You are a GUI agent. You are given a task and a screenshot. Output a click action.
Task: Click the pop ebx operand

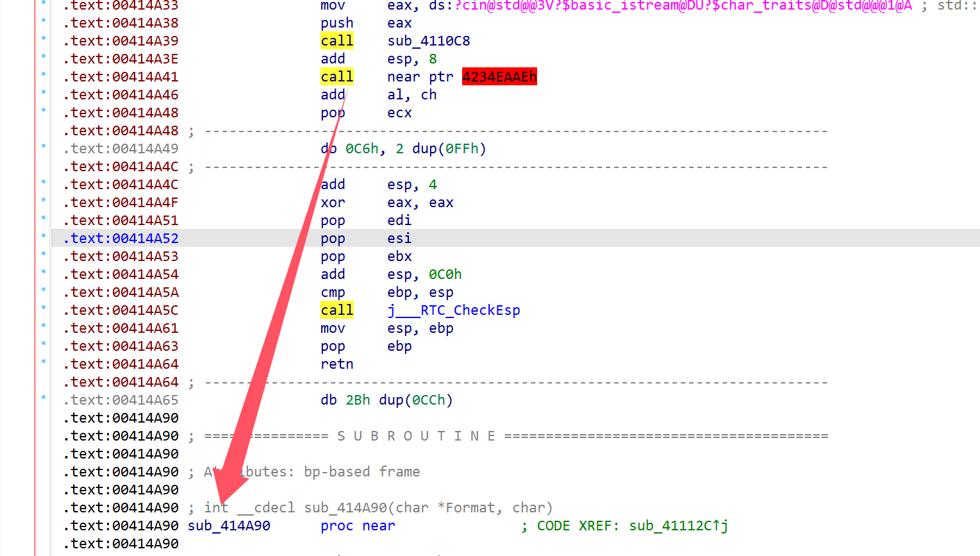click(x=399, y=257)
